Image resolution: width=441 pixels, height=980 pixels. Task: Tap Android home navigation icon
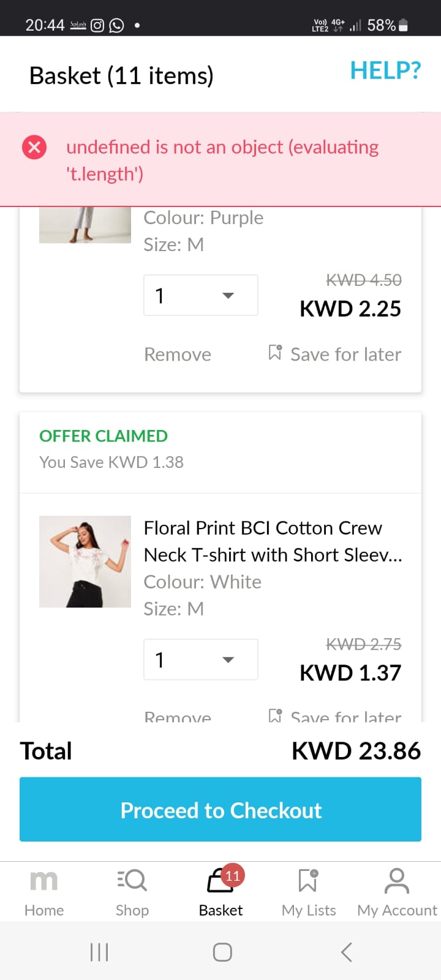[x=222, y=952]
